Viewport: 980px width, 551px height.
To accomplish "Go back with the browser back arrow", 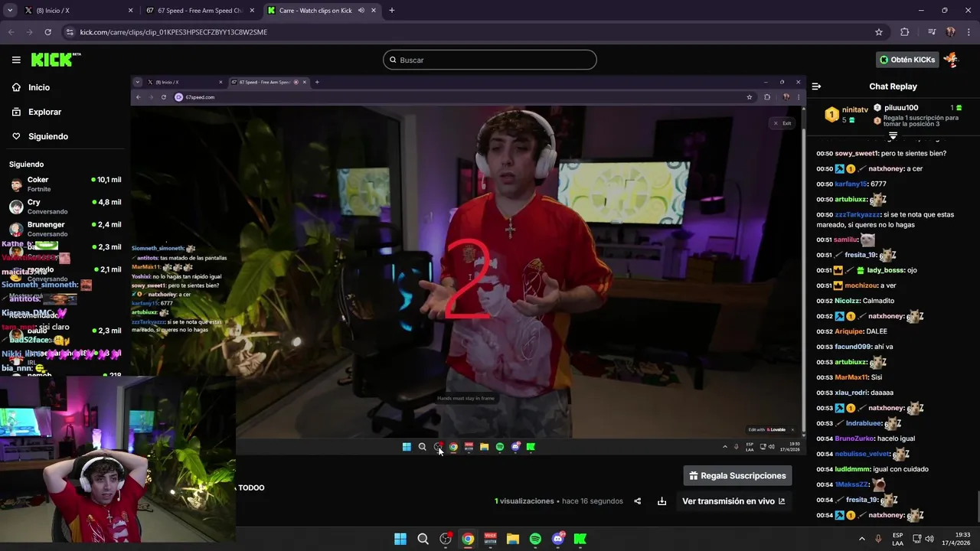I will [x=11, y=32].
